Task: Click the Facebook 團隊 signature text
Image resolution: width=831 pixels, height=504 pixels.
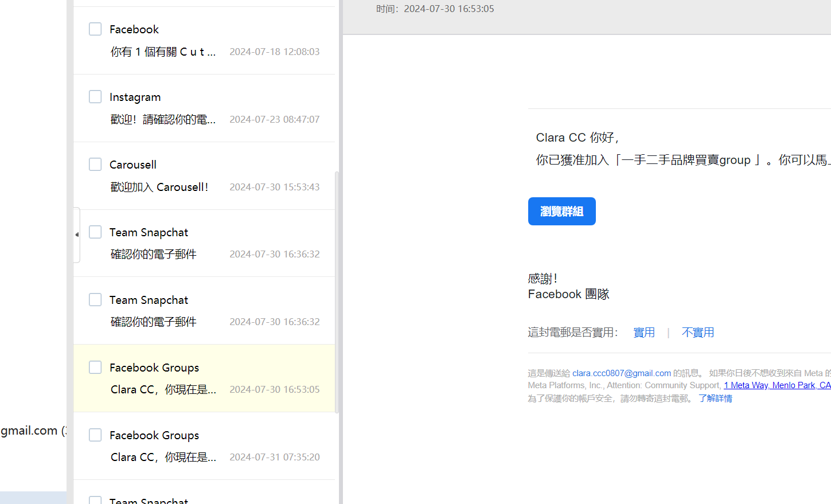Action: (x=569, y=294)
